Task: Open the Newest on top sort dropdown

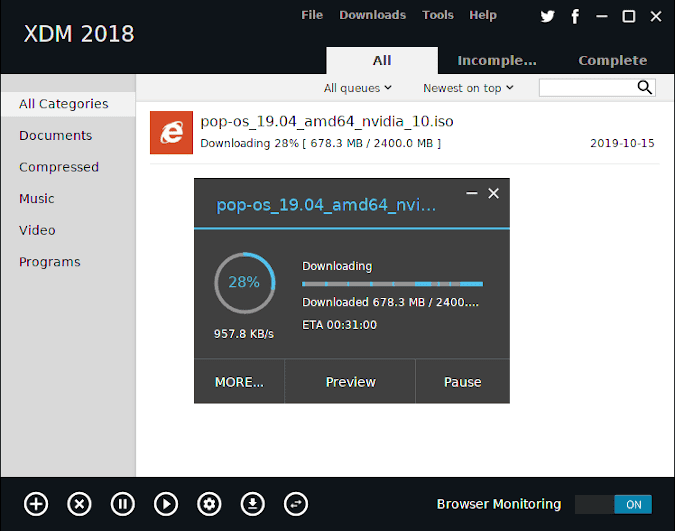Action: coord(468,88)
